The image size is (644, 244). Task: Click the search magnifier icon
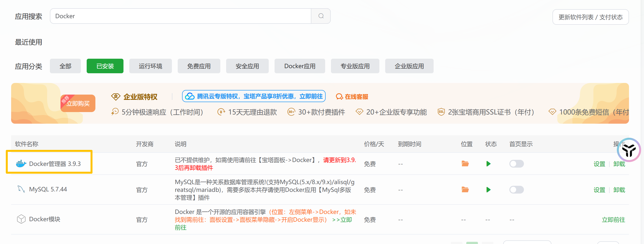pyautogui.click(x=321, y=16)
